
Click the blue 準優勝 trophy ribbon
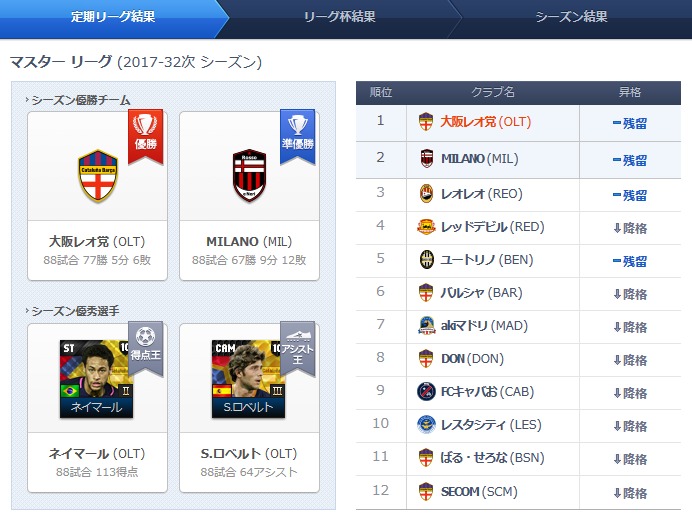297,137
